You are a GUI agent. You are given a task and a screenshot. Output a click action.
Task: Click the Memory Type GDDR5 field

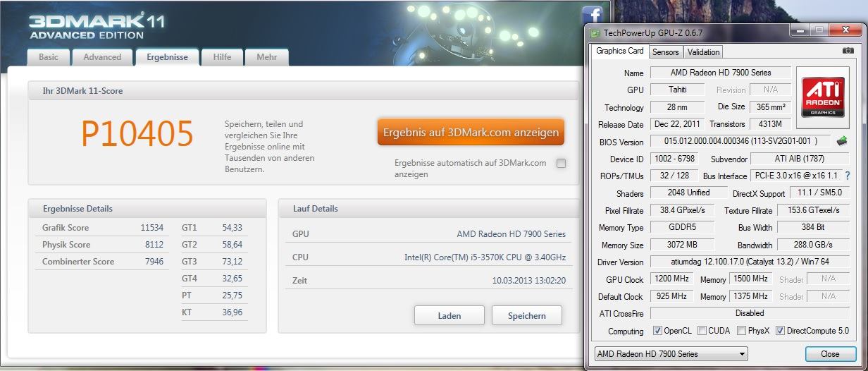tap(681, 227)
